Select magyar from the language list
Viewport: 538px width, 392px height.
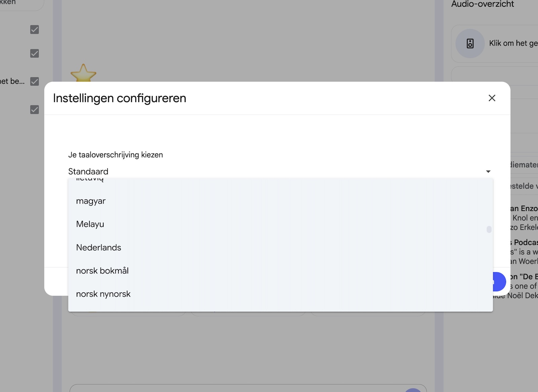pos(91,201)
